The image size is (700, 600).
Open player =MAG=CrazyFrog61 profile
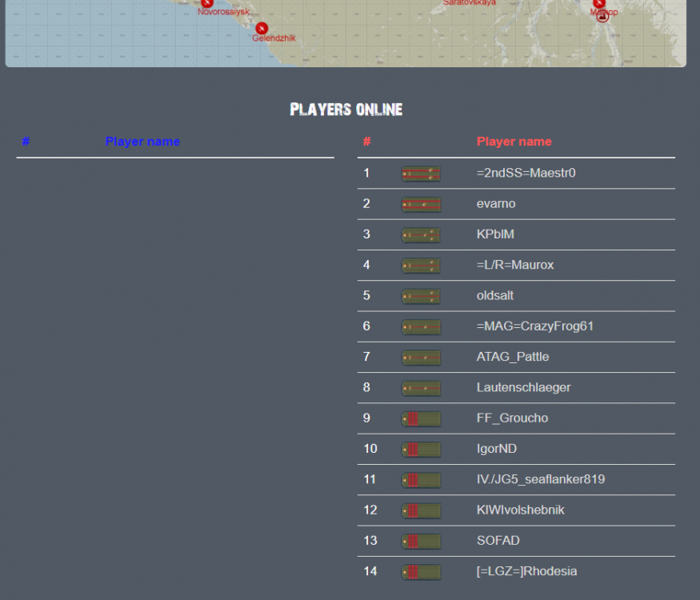[x=535, y=326]
